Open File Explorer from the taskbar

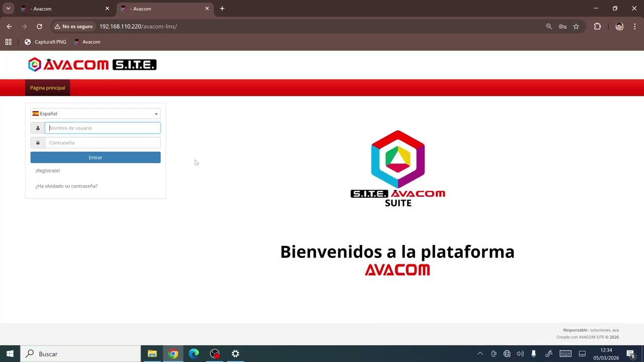(152, 354)
